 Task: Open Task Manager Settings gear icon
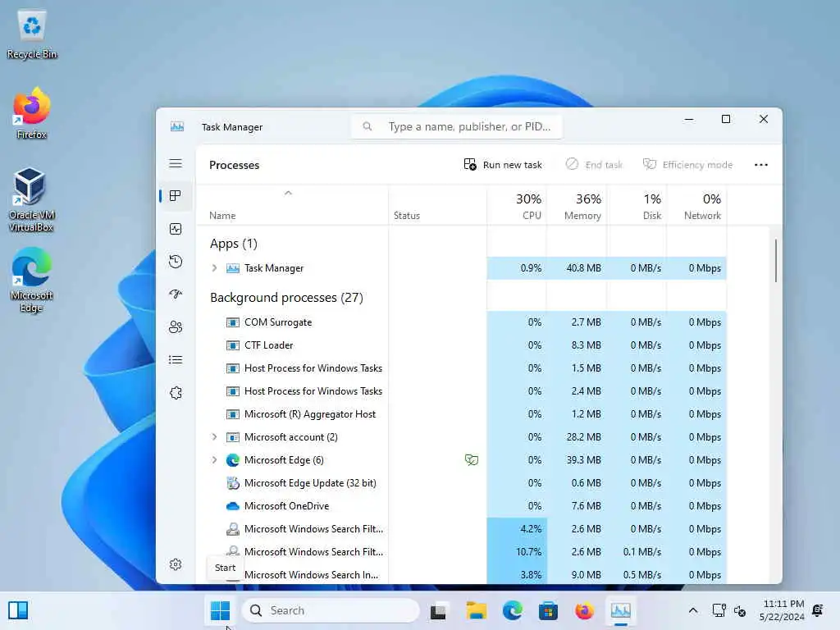[176, 564]
